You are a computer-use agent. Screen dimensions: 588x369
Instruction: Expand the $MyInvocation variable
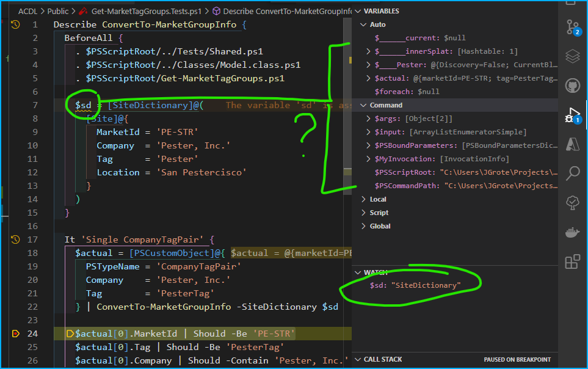click(x=368, y=159)
